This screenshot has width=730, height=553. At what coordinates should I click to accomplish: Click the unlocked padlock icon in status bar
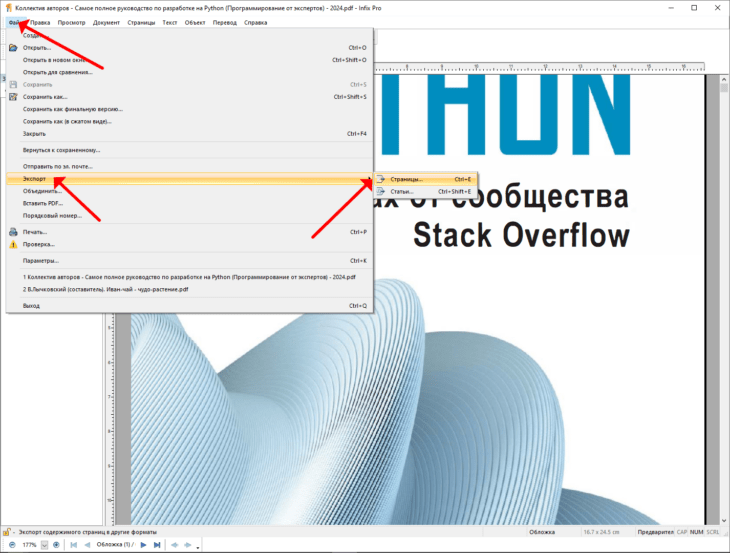click(x=7, y=532)
